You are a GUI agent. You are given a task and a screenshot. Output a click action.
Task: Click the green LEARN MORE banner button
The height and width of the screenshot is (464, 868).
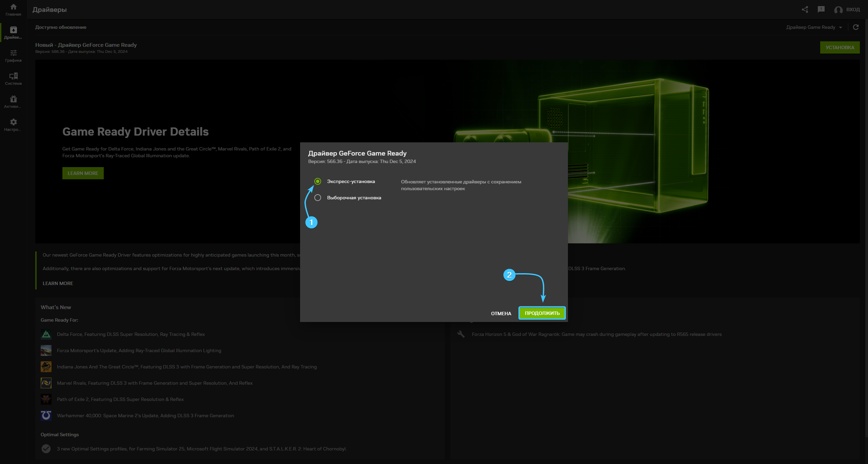click(83, 173)
